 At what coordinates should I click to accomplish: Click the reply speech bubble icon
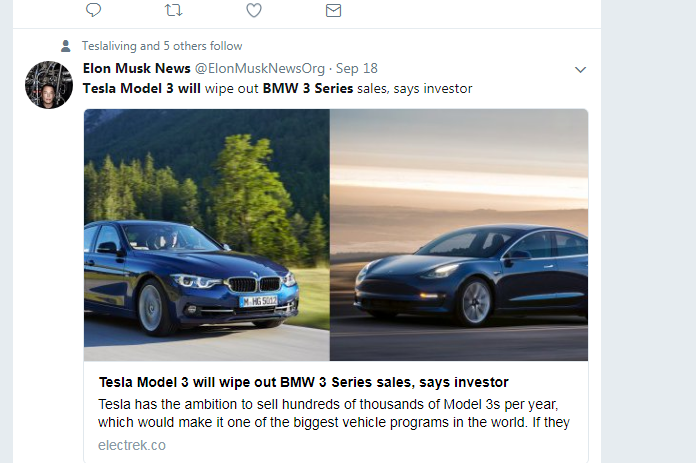pyautogui.click(x=93, y=10)
